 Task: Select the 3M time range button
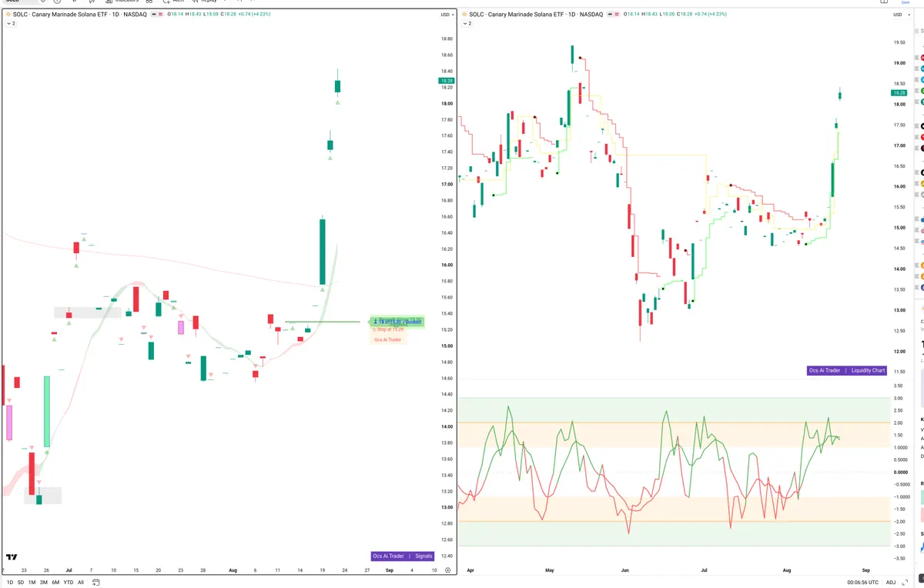[44, 582]
